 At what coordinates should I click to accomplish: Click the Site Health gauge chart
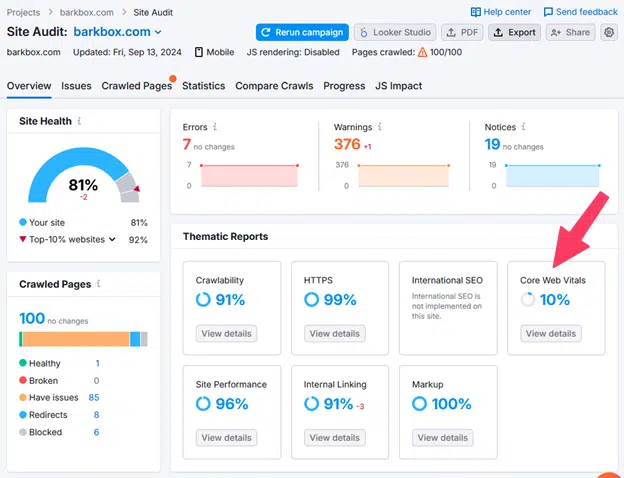tap(84, 175)
